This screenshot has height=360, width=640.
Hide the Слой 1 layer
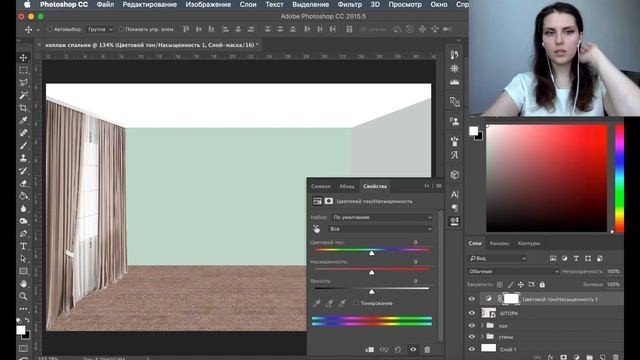[x=472, y=349]
